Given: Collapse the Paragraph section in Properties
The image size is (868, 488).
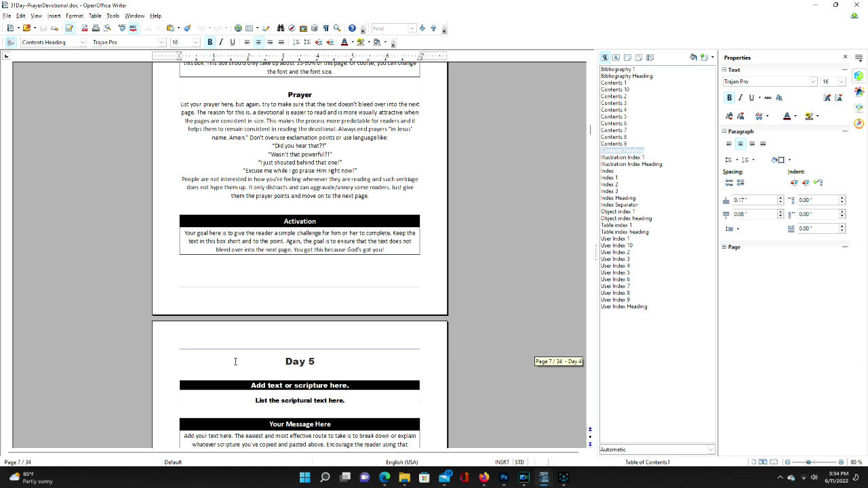Looking at the screenshot, I should [724, 131].
